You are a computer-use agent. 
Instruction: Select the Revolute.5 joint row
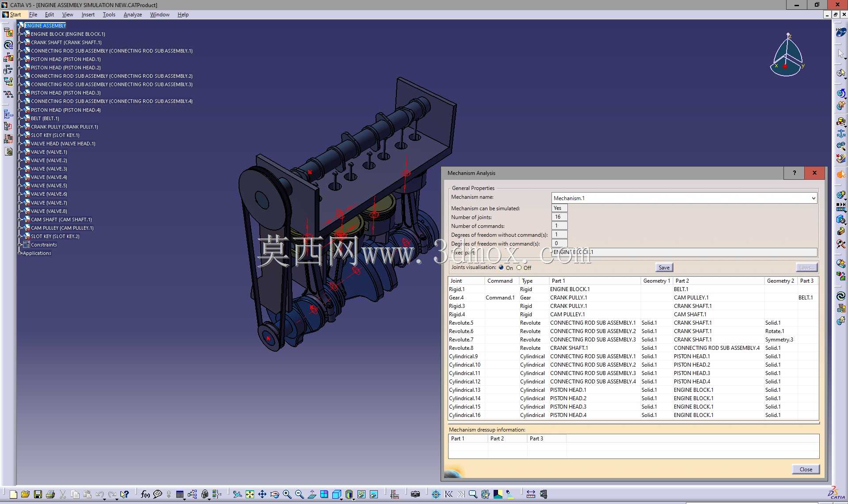pyautogui.click(x=633, y=323)
